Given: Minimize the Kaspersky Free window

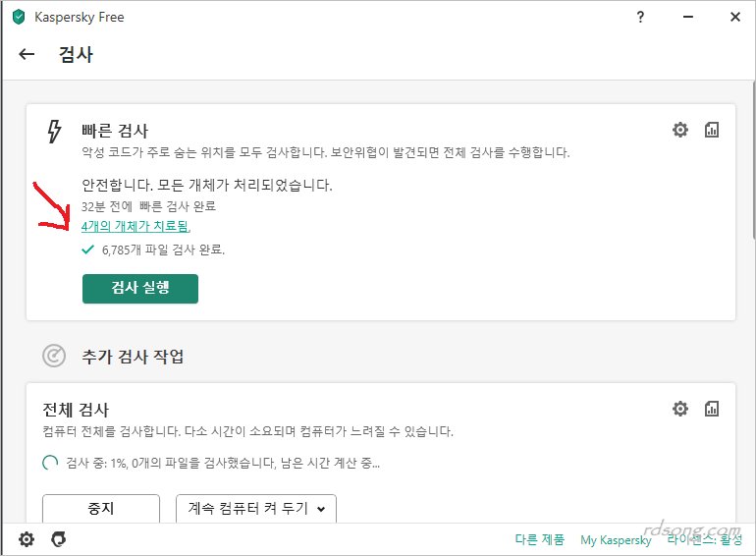Looking at the screenshot, I should [x=686, y=17].
